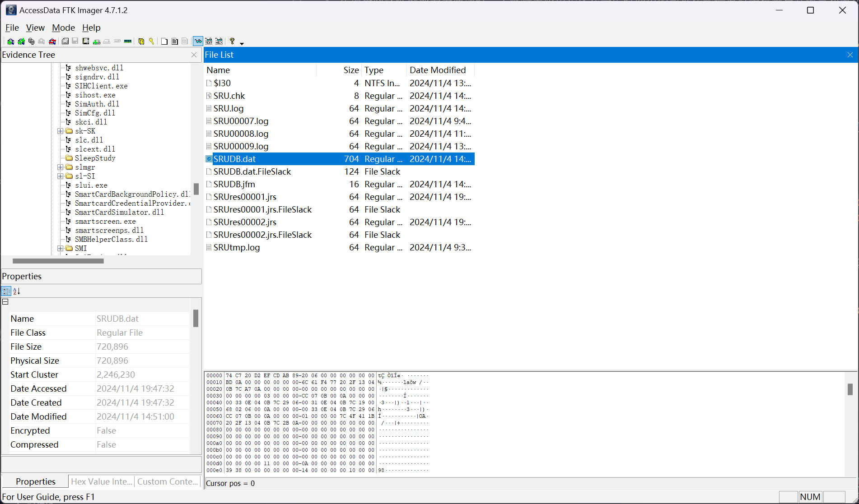Click the Detect EFS Encryption key icon
Viewport: 859px width, 504px height.
152,42
